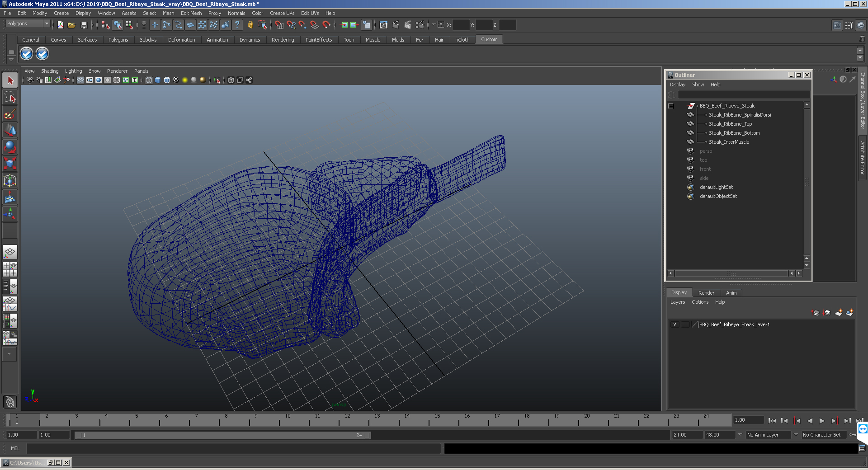The height and width of the screenshot is (470, 868).
Task: Toggle layer visibility V box
Action: pyautogui.click(x=675, y=324)
